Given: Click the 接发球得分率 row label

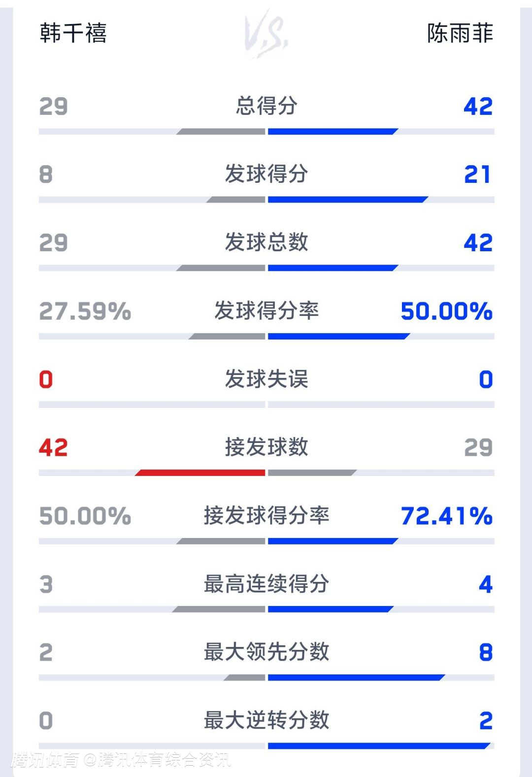Looking at the screenshot, I should 266,516.
